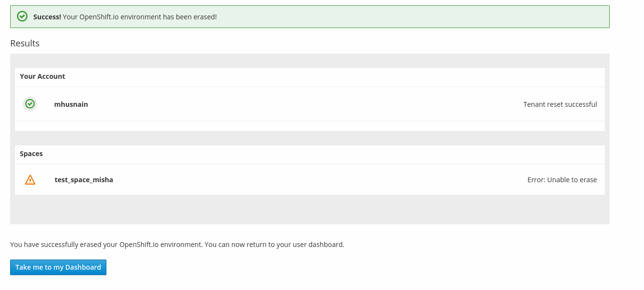The image size is (644, 290).
Task: Click the Tenant reset successful status text
Action: (560, 104)
